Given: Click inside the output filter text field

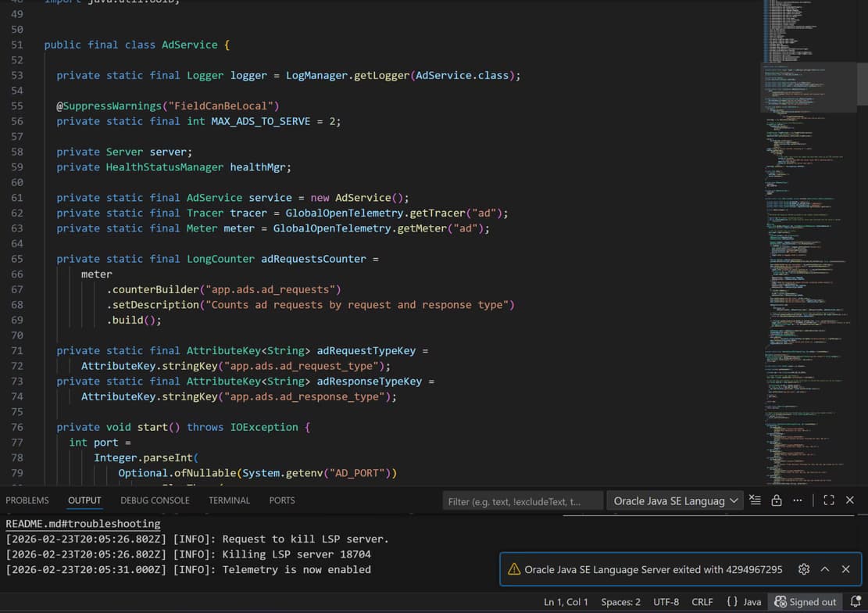Looking at the screenshot, I should pos(522,501).
